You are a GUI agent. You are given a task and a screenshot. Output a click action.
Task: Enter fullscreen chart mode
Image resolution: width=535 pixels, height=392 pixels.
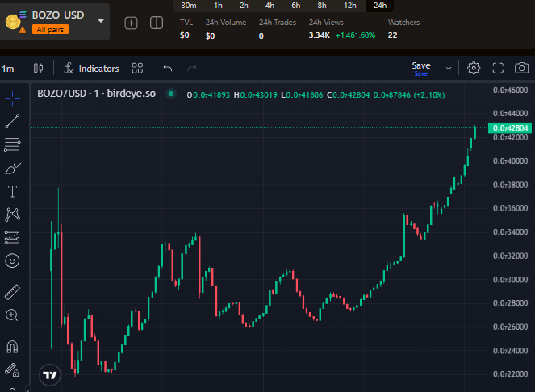(x=498, y=68)
